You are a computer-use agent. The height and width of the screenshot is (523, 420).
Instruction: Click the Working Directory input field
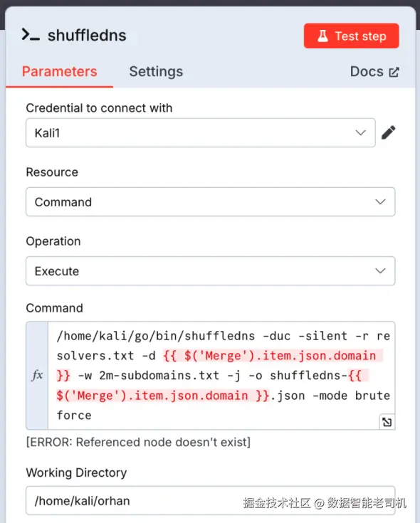[211, 501]
